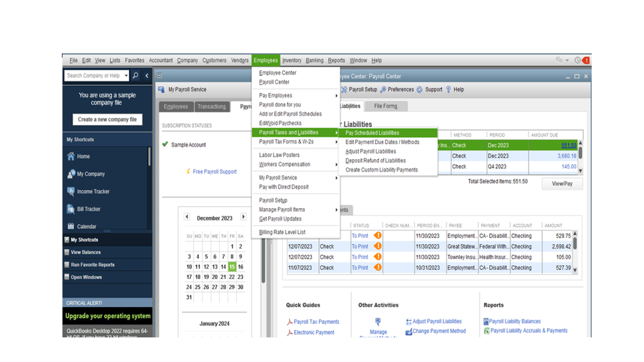Expand My Payroll Service submenu
Screen dimensions: 644x362
[x=337, y=178]
